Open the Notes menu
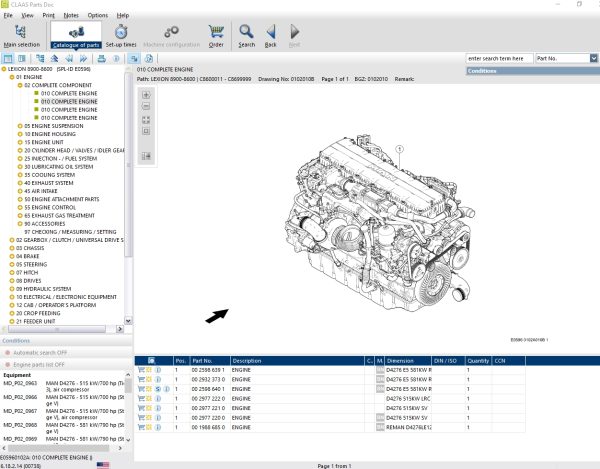Viewport: 600px width, 469px height. pos(71,16)
